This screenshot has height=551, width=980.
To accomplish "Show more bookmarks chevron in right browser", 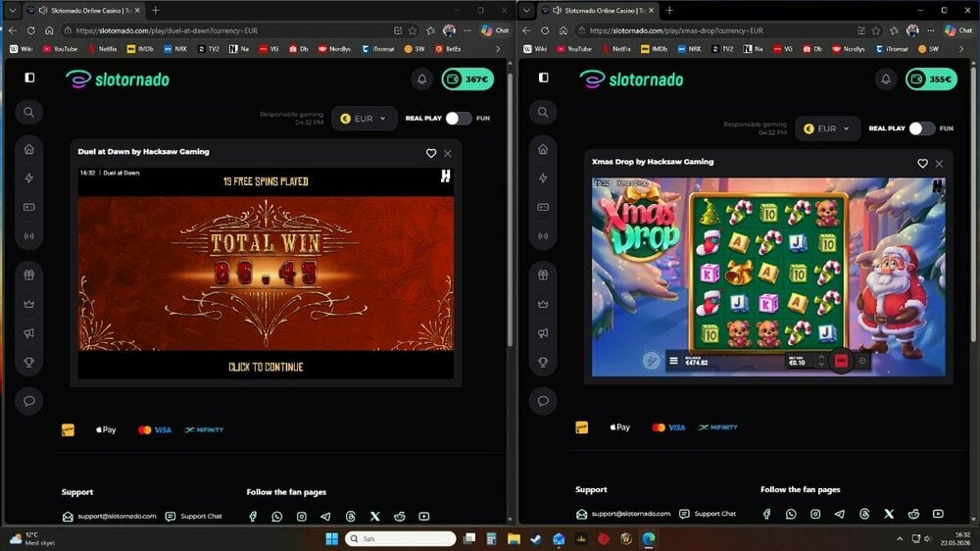I will pyautogui.click(x=961, y=49).
